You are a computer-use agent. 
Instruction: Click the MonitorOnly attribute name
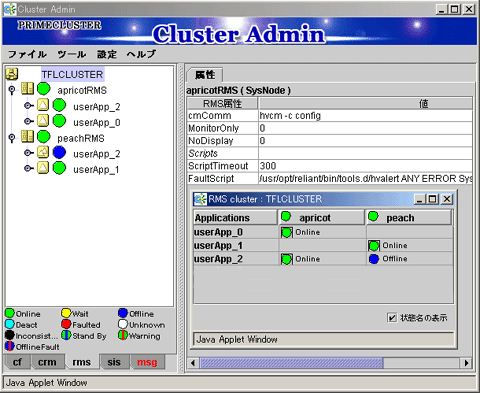[213, 128]
